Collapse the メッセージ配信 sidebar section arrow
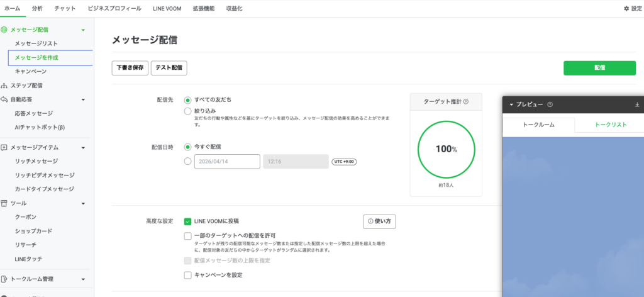The width and height of the screenshot is (644, 297). (x=84, y=30)
